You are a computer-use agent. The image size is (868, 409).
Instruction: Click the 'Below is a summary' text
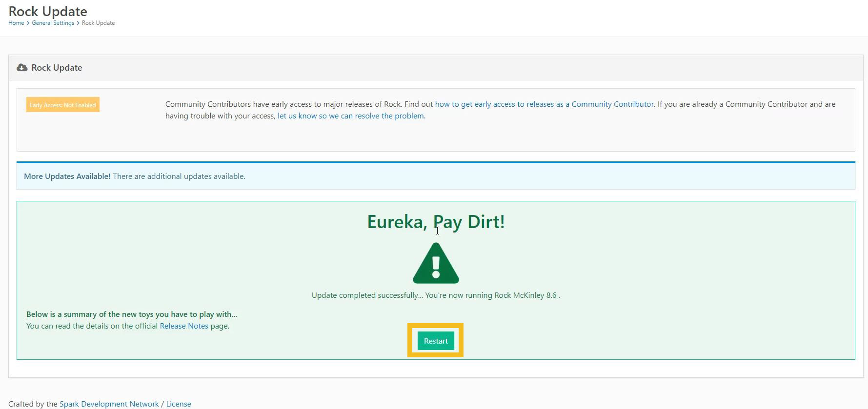point(132,314)
